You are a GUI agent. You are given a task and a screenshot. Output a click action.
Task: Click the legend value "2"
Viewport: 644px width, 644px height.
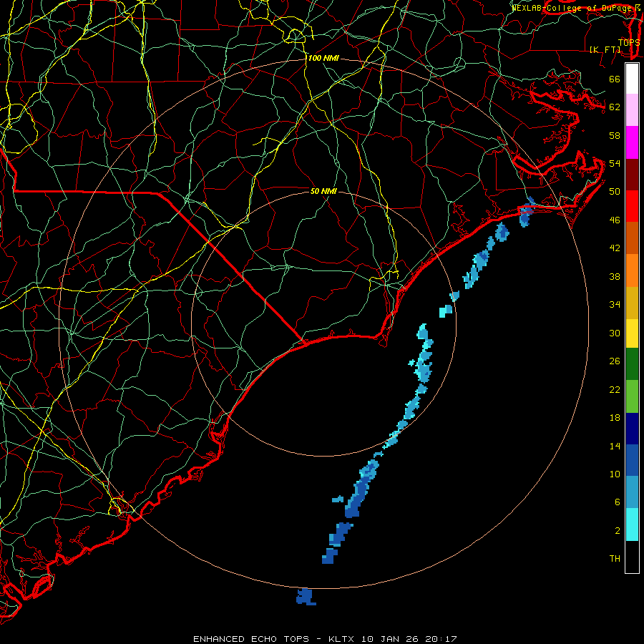(x=618, y=531)
